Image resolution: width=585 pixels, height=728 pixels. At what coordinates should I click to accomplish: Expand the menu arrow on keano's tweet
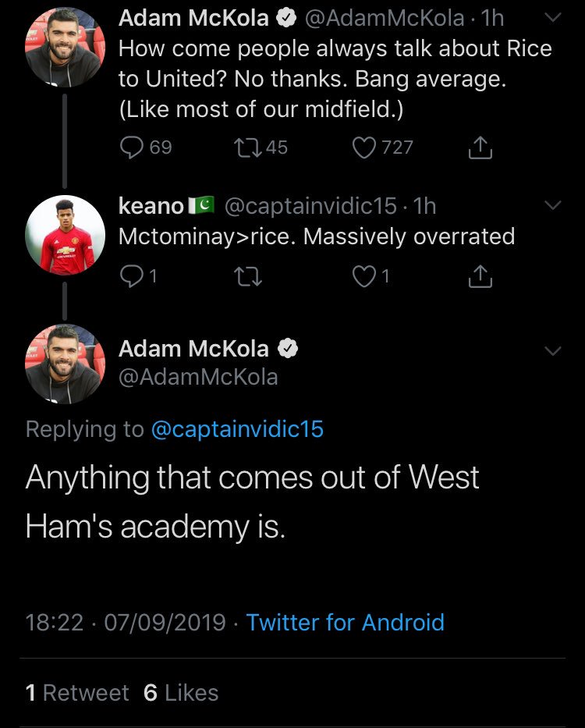tap(551, 206)
